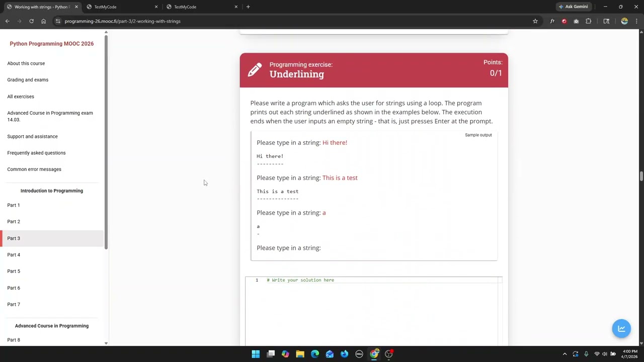Image resolution: width=644 pixels, height=362 pixels.
Task: Open the Windows Start menu
Action: (256, 354)
